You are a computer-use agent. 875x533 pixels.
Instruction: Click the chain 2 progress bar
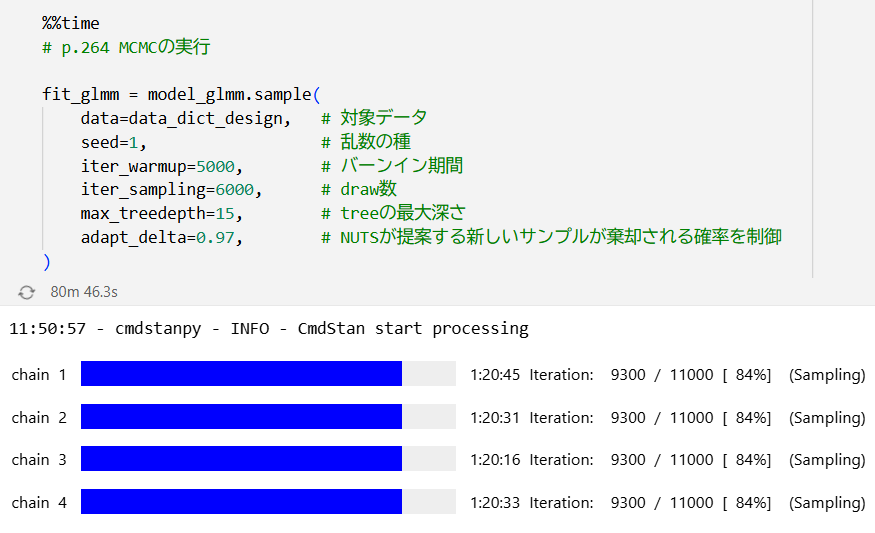click(268, 416)
